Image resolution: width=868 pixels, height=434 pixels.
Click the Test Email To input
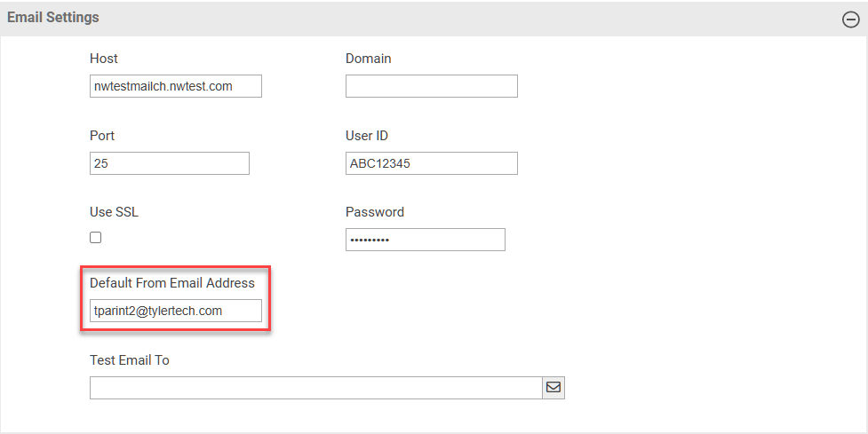point(315,388)
